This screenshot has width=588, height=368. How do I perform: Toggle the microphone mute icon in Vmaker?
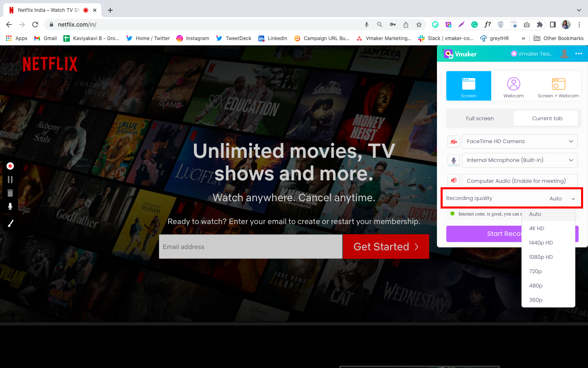[x=454, y=160]
